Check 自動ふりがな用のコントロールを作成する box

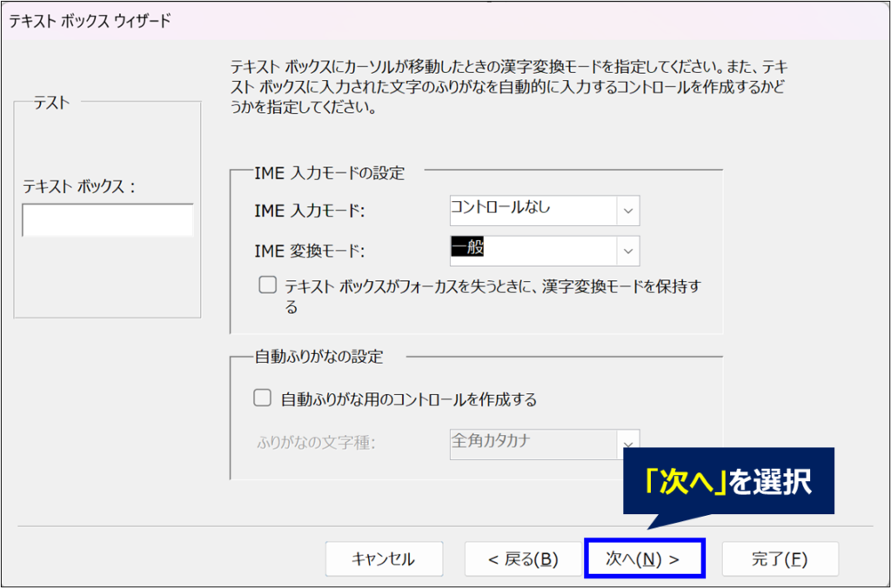tap(262, 399)
